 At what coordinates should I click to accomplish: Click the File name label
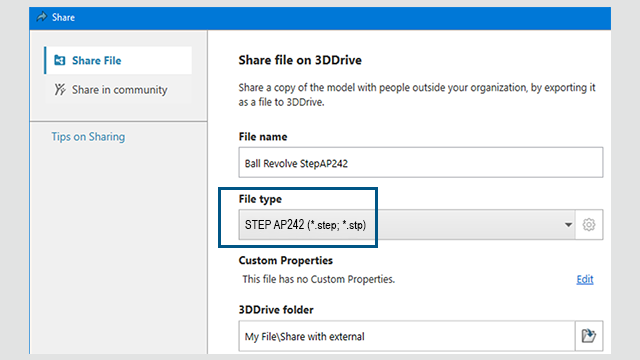click(x=263, y=136)
